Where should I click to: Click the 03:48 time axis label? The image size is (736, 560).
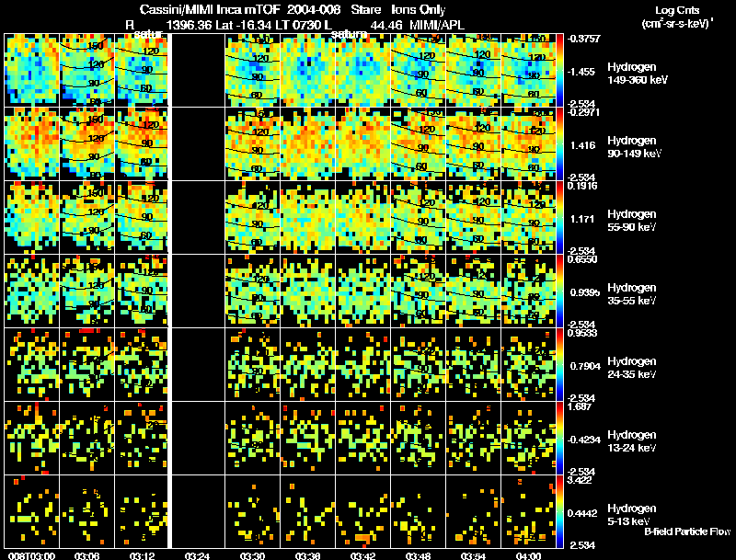pyautogui.click(x=418, y=556)
